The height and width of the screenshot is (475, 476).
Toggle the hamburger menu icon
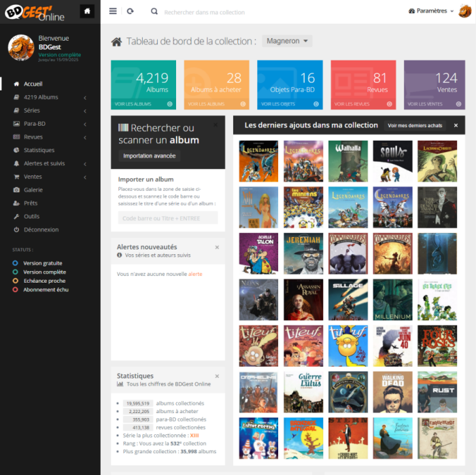point(113,12)
